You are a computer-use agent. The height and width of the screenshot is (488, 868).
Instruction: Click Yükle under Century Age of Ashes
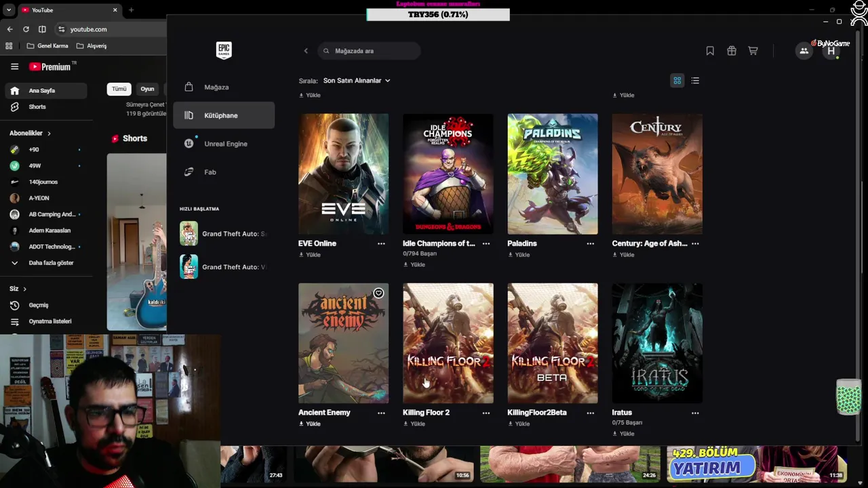pos(623,255)
